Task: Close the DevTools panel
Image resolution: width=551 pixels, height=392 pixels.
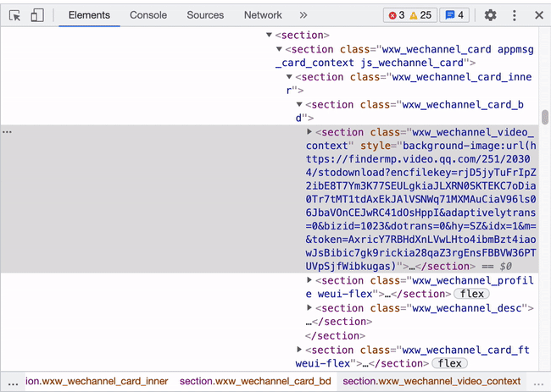Action: click(539, 15)
